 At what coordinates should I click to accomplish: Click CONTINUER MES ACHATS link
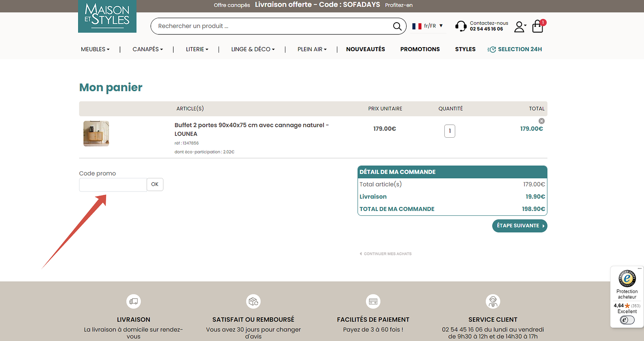[386, 254]
